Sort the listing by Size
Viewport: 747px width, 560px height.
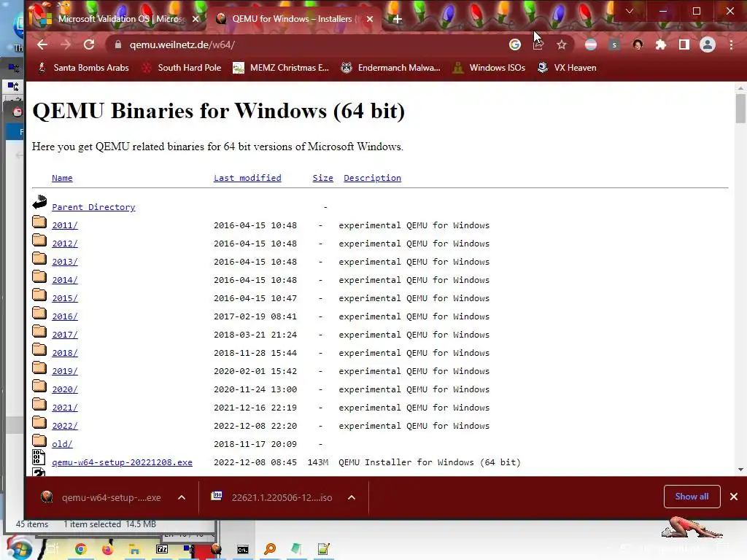click(322, 178)
